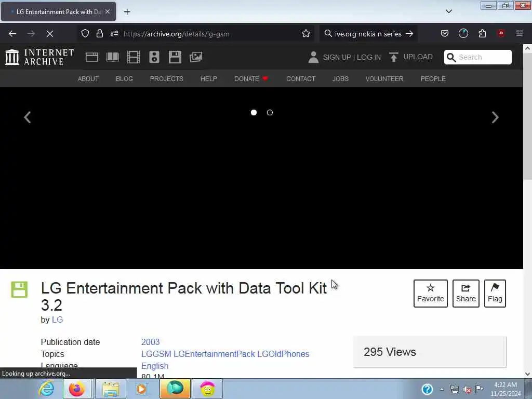Screen dimensions: 532x399
Task: Open Windows Media Player on taskbar
Action: tap(141, 389)
